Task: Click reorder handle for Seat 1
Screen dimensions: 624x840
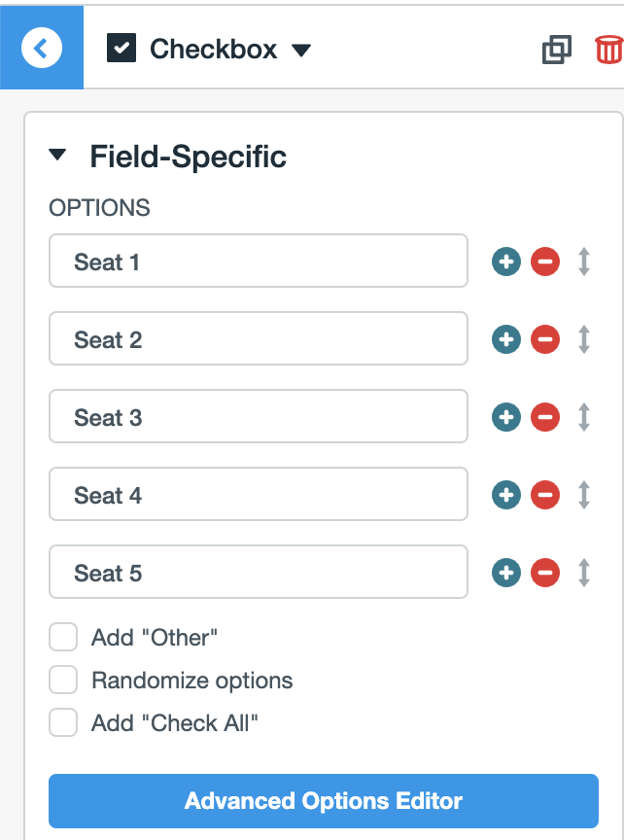Action: 584,262
